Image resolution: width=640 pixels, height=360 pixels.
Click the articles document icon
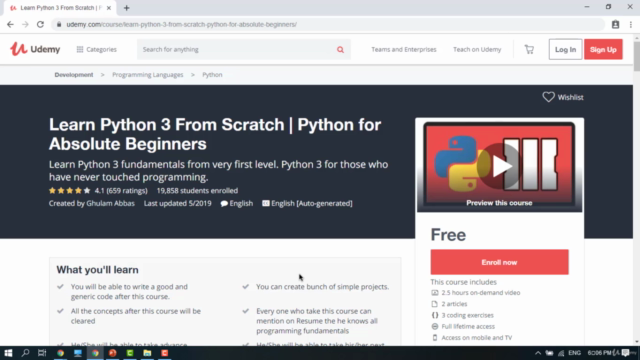pos(435,304)
